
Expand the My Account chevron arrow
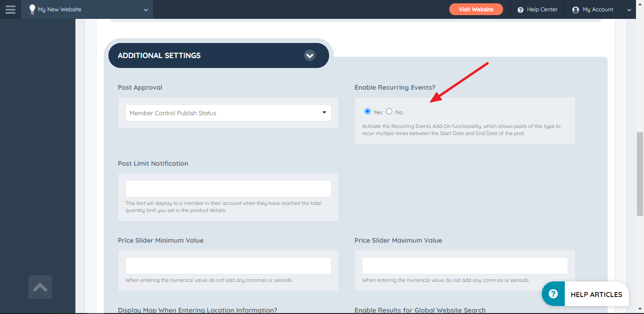click(629, 10)
